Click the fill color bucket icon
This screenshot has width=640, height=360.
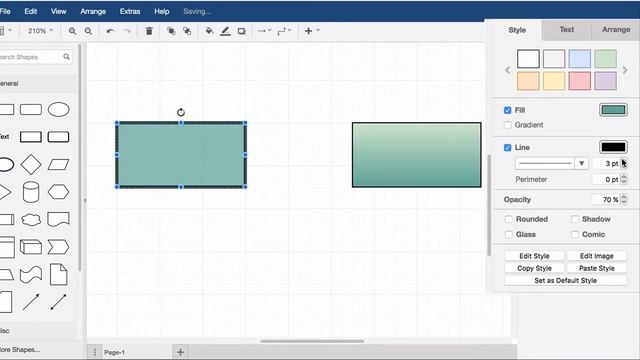pos(209,31)
